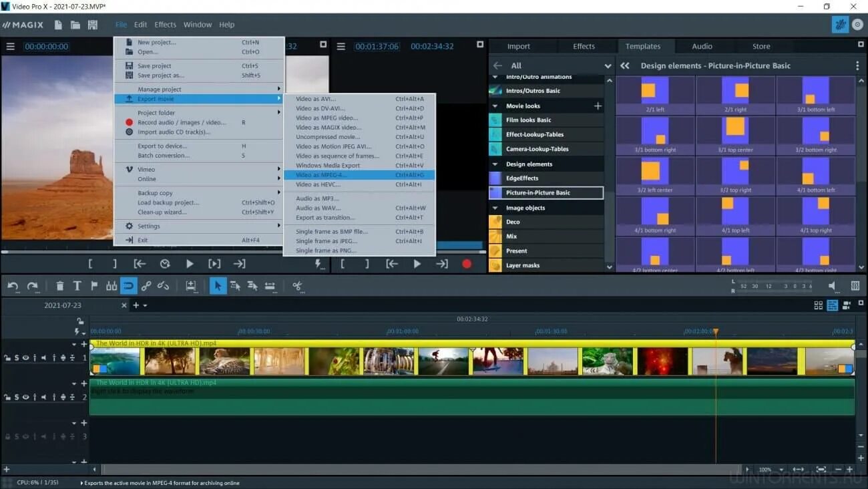Open the audio mixer icon
The height and width of the screenshot is (489, 868).
[x=855, y=286]
